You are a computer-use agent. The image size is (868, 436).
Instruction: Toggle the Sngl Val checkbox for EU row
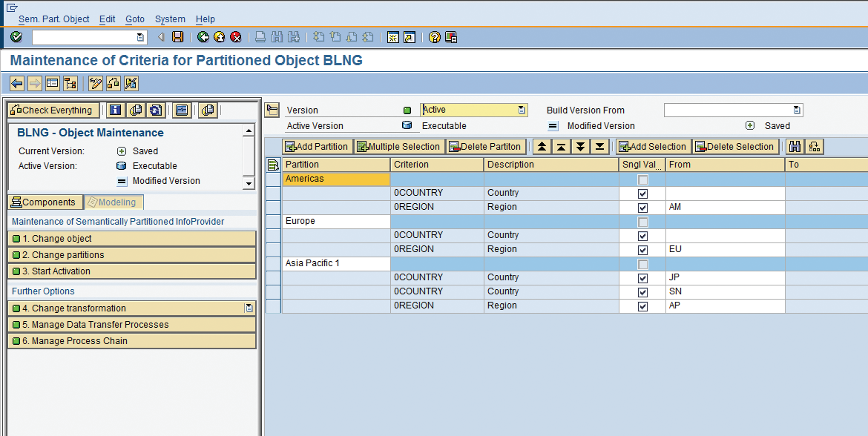click(x=642, y=250)
